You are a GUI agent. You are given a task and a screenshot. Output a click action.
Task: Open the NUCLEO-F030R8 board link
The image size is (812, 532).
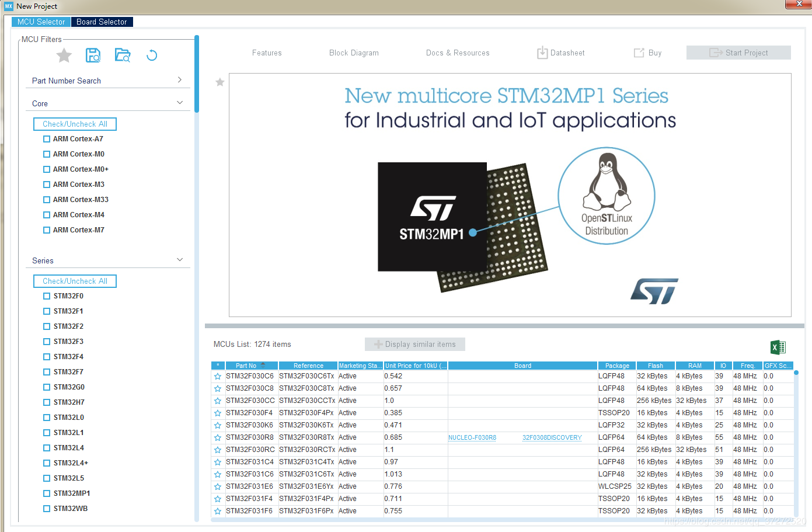pos(472,437)
